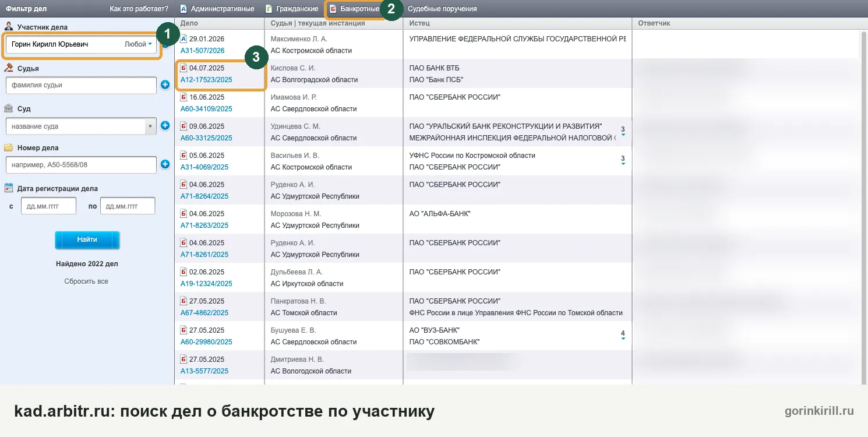Open the Любой participant type dropdown
The height and width of the screenshot is (437, 868).
(139, 44)
